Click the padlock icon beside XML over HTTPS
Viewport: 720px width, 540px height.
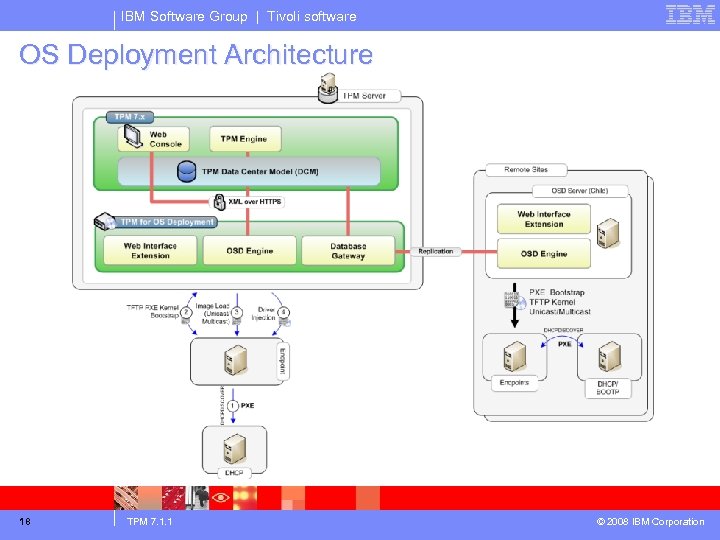click(x=220, y=202)
